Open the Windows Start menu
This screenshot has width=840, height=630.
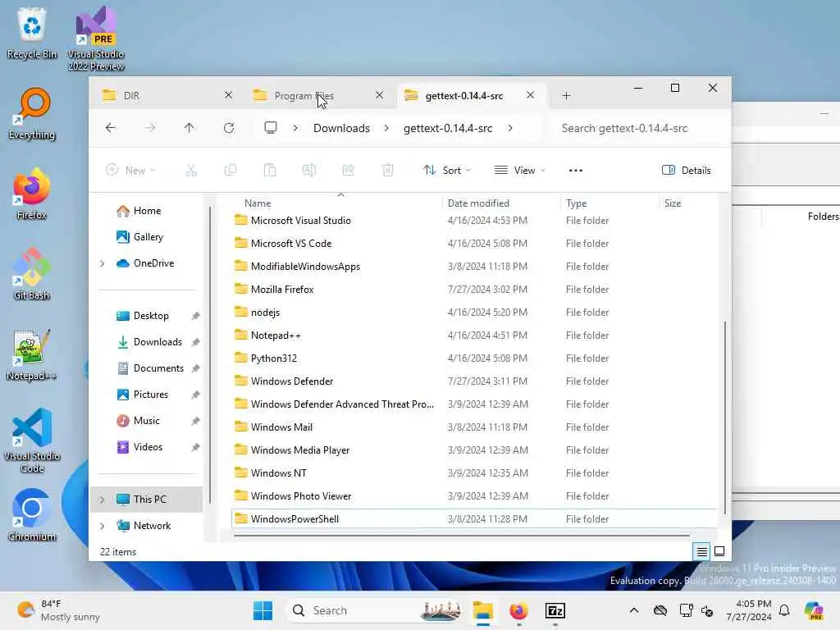tap(262, 610)
